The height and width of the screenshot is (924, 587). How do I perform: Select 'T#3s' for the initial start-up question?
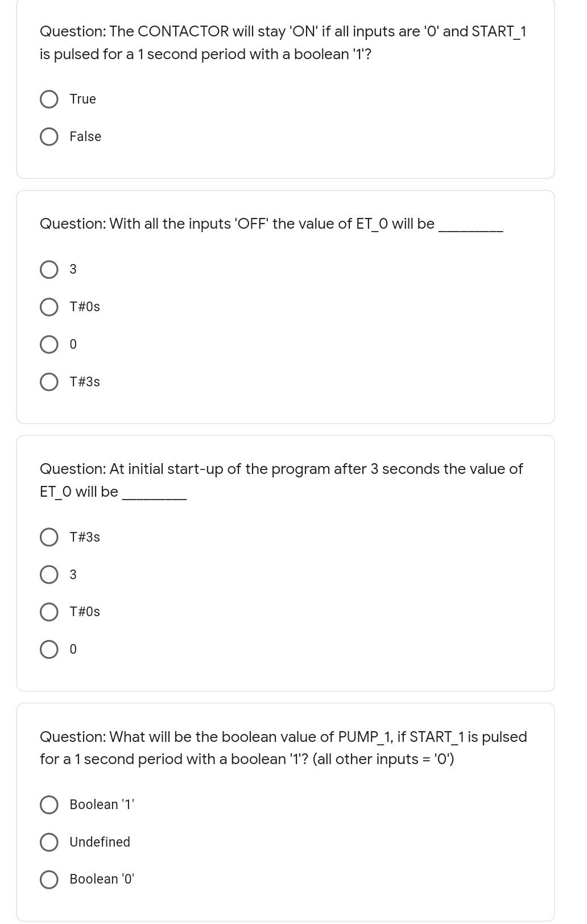point(49,536)
